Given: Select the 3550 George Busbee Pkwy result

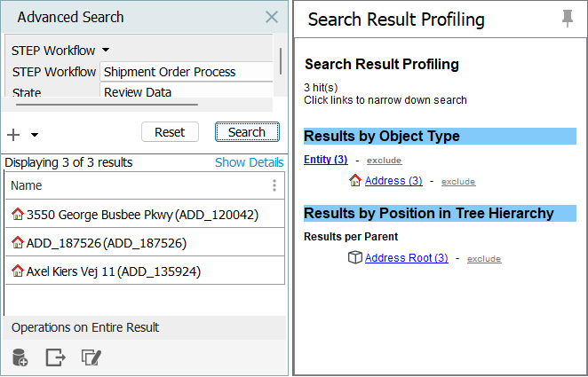Looking at the screenshot, I should tap(142, 214).
